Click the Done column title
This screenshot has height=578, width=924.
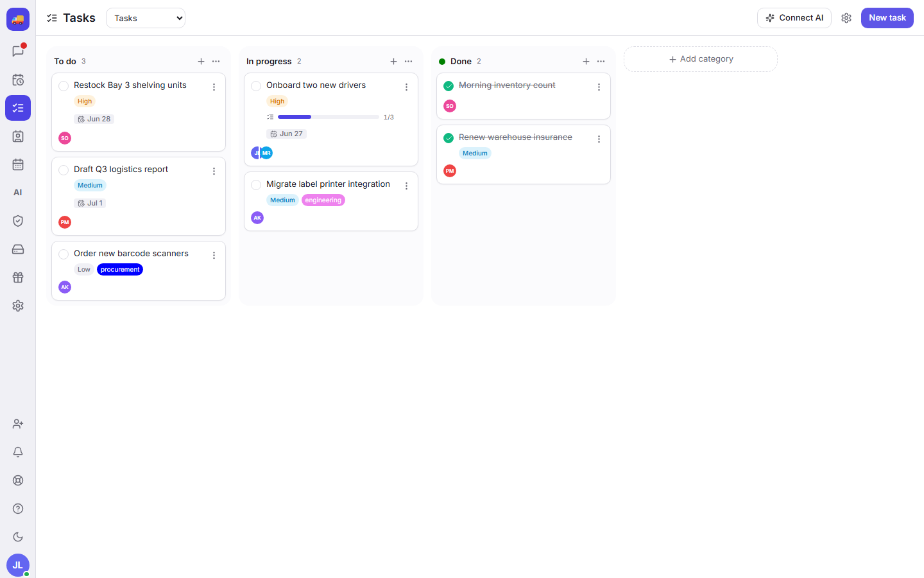[x=461, y=61]
